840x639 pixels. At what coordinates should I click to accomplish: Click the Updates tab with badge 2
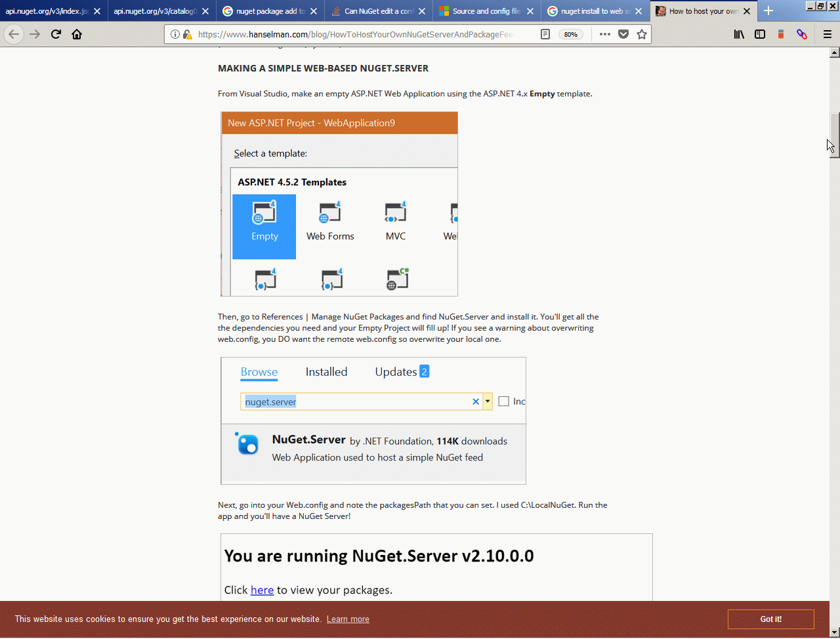tap(402, 372)
